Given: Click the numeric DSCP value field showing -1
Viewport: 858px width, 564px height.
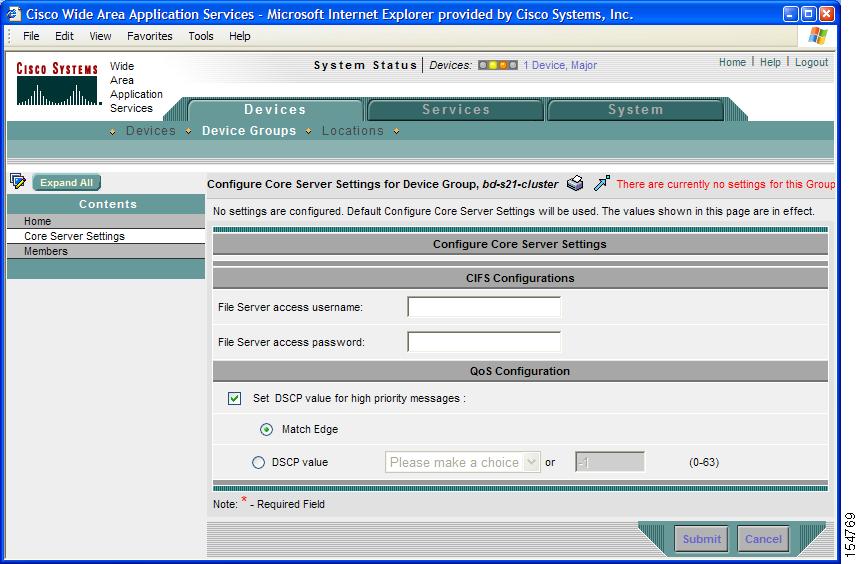Looking at the screenshot, I should pos(610,462).
